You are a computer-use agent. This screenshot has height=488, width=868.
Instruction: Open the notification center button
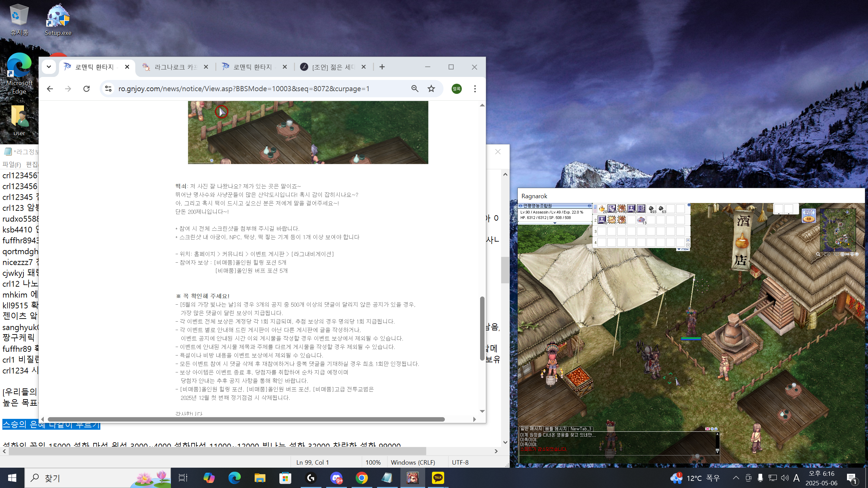tap(852, 478)
